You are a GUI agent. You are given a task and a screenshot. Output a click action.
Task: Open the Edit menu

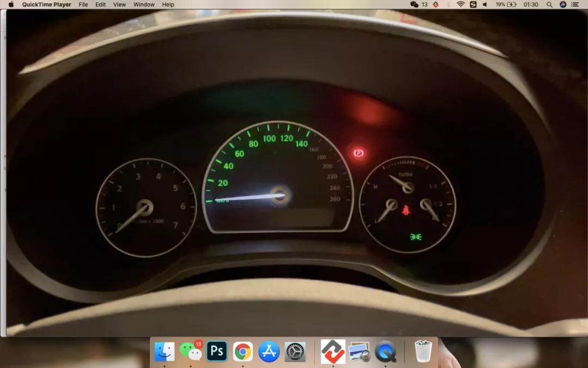[x=101, y=4]
